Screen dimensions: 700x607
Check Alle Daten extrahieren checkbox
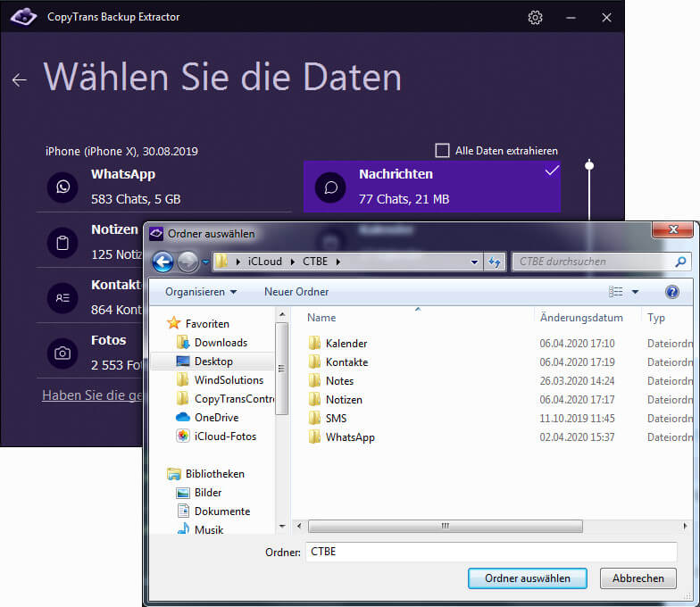442,150
